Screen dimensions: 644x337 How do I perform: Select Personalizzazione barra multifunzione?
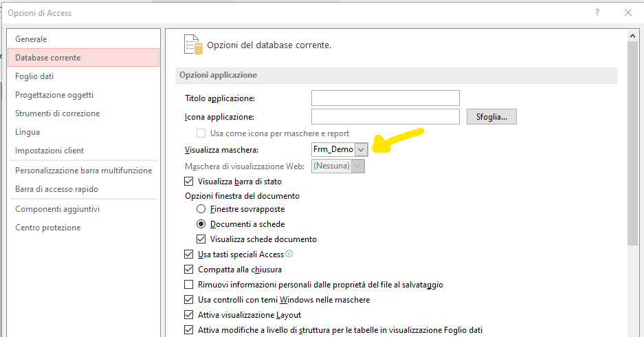(84, 170)
